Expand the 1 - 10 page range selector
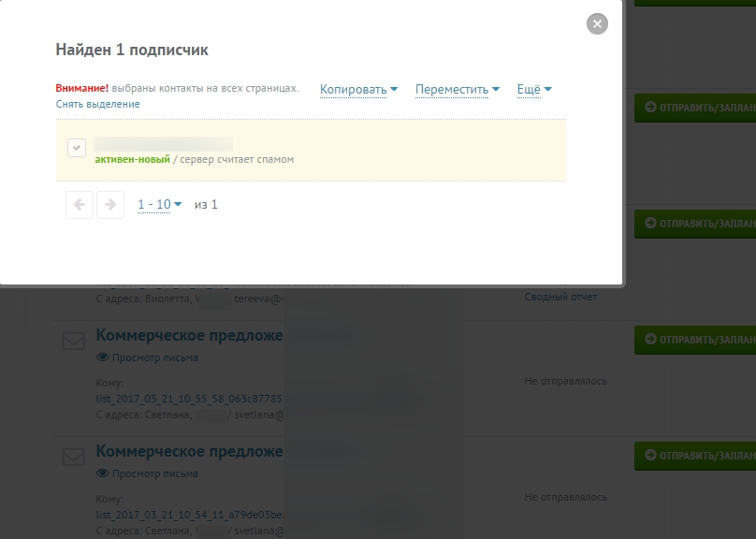The height and width of the screenshot is (539, 756). 159,204
